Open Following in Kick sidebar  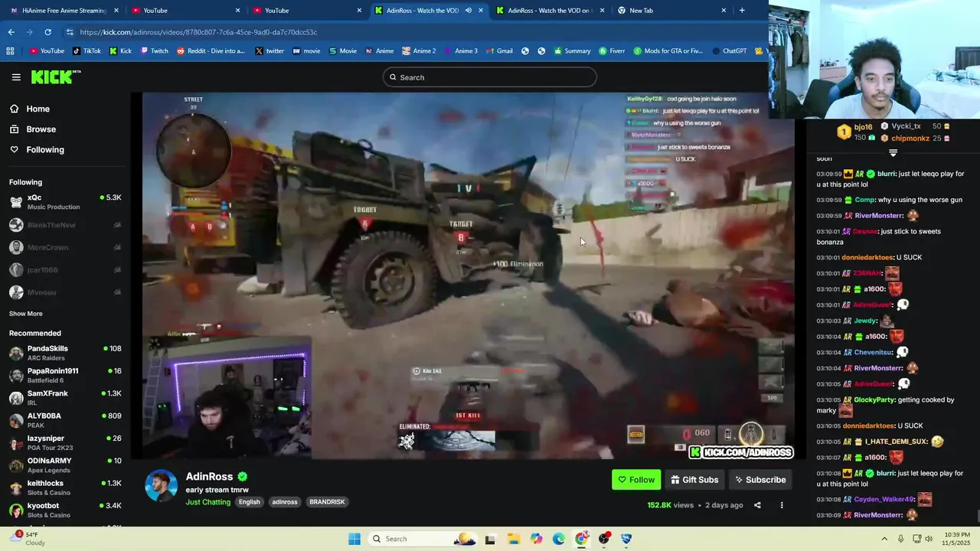pos(37,150)
